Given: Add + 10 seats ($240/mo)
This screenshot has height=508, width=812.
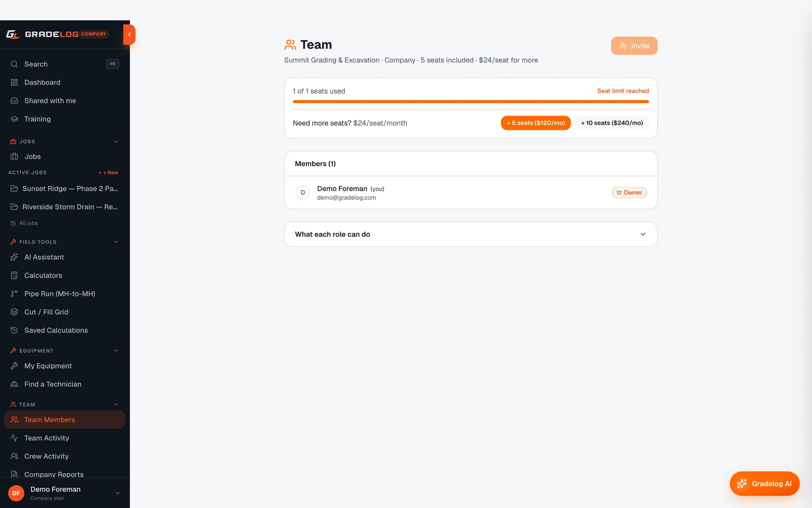Looking at the screenshot, I should click(x=612, y=123).
